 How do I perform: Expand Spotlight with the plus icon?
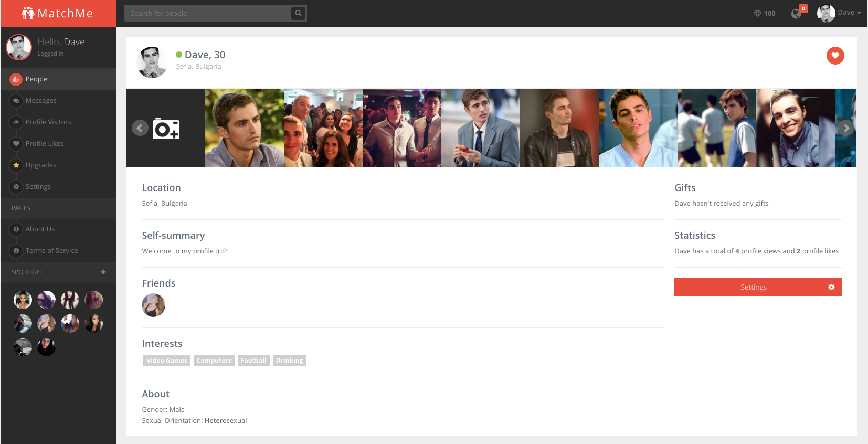pyautogui.click(x=103, y=272)
